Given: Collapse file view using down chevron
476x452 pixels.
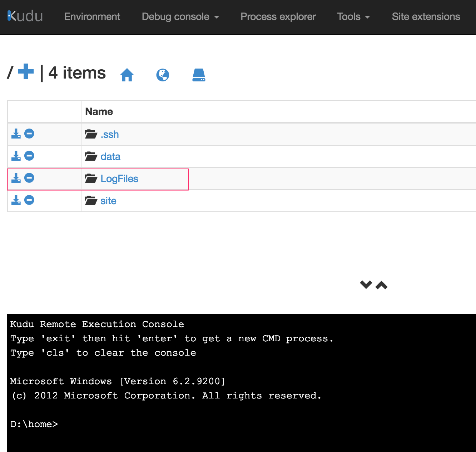Looking at the screenshot, I should 366,285.
